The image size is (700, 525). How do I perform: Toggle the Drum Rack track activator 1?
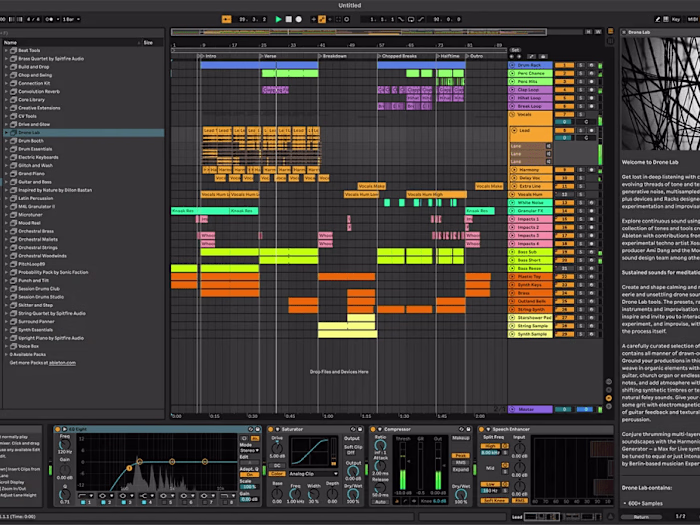coord(564,65)
